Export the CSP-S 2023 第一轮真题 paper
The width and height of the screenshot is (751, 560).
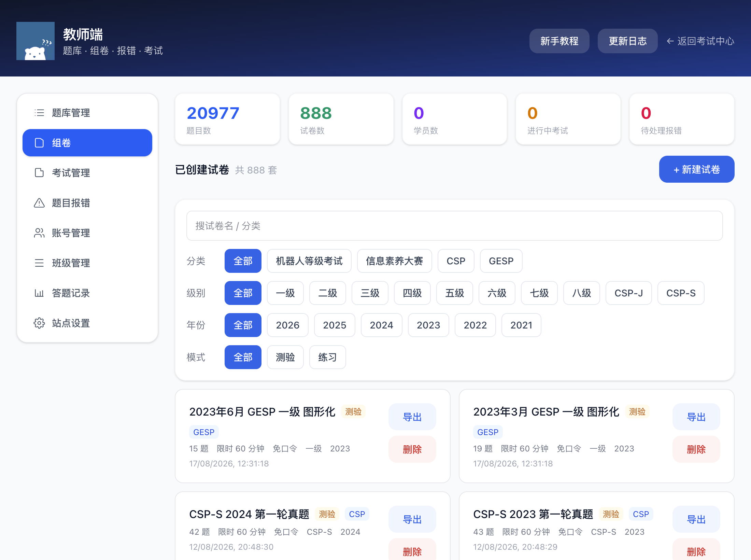coord(696,519)
